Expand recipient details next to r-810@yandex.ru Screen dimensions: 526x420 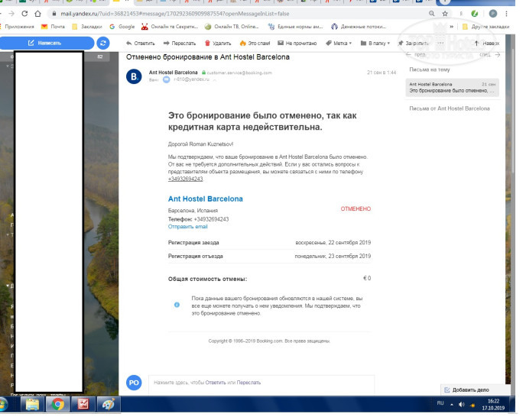(215, 79)
